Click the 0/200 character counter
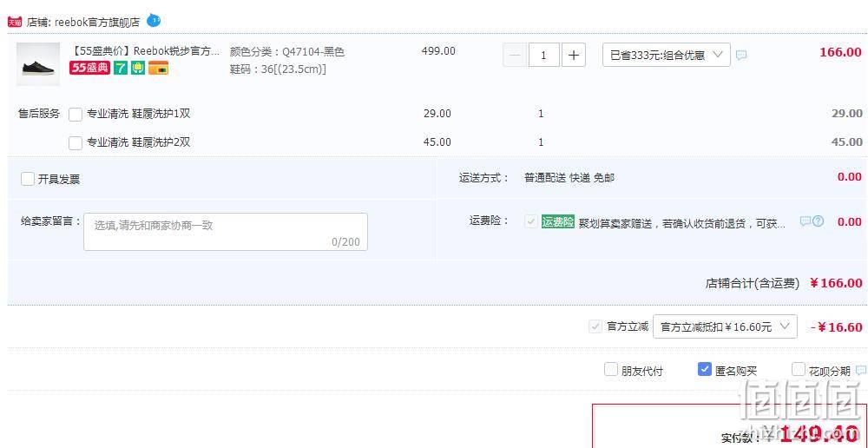868x448 pixels. pyautogui.click(x=345, y=242)
